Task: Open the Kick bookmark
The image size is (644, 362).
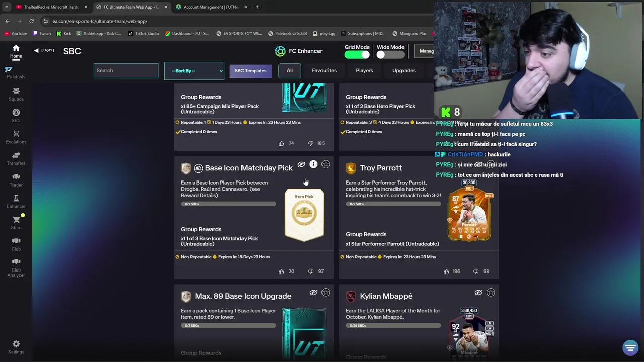Action: click(64, 34)
